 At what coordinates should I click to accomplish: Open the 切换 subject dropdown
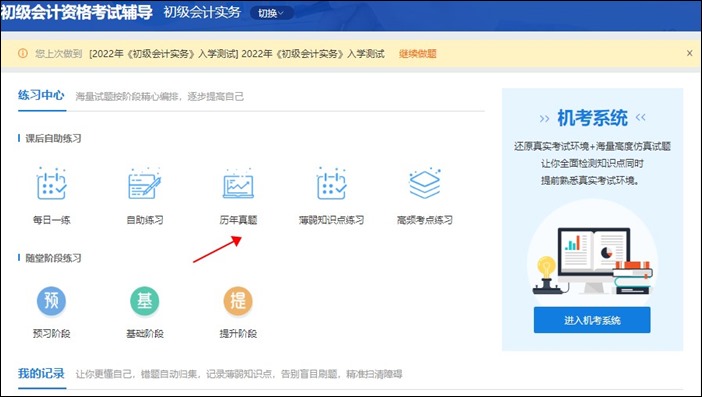pyautogui.click(x=271, y=13)
